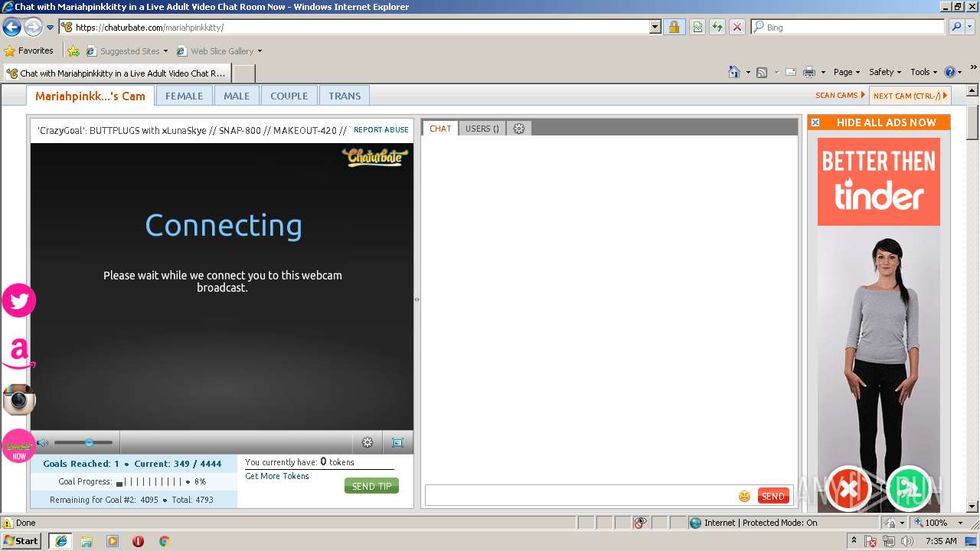Click the browser Forward arrow button
This screenshot has height=551, width=980.
(x=33, y=28)
